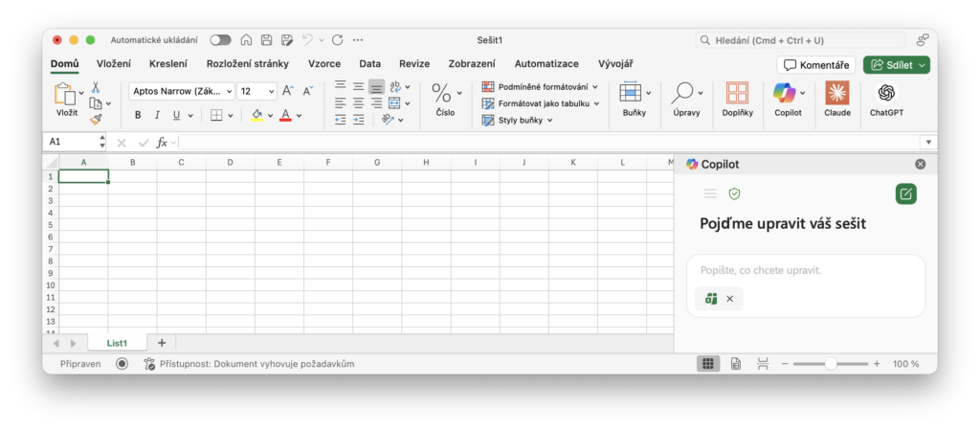Image resolution: width=980 pixels, height=430 pixels.
Task: Click the Increase indent icon
Action: point(358,120)
